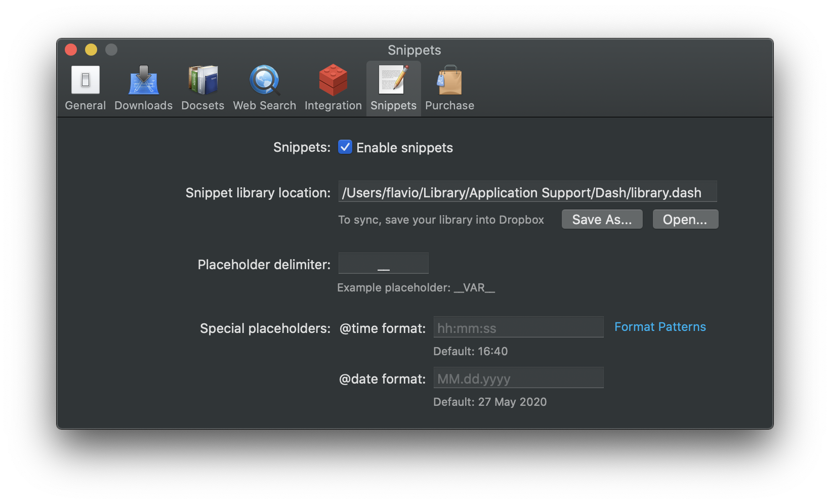Switch to the Snippets tab
Screen dimensions: 830x504
pyautogui.click(x=393, y=89)
